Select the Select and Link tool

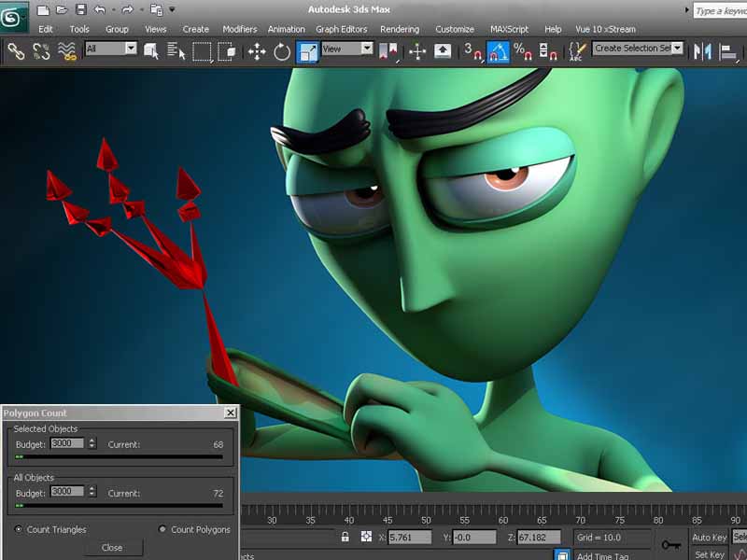pyautogui.click(x=16, y=51)
